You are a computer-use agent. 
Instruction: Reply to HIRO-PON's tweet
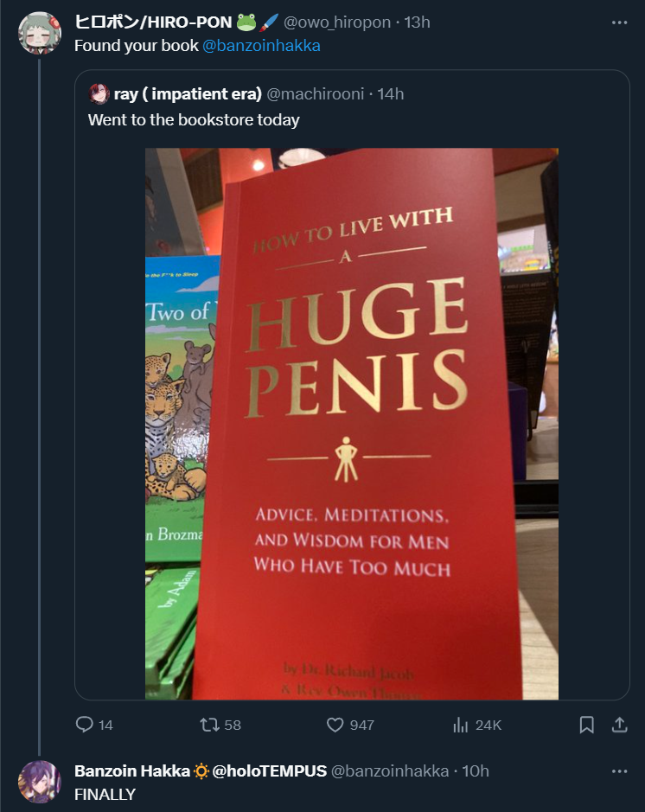coord(85,725)
